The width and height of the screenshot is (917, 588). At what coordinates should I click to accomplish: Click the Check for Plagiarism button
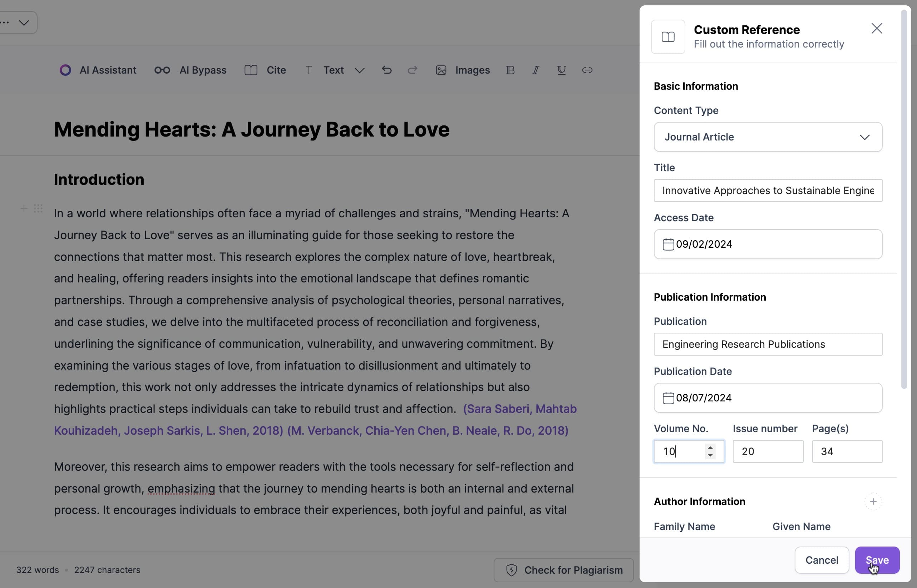click(563, 570)
